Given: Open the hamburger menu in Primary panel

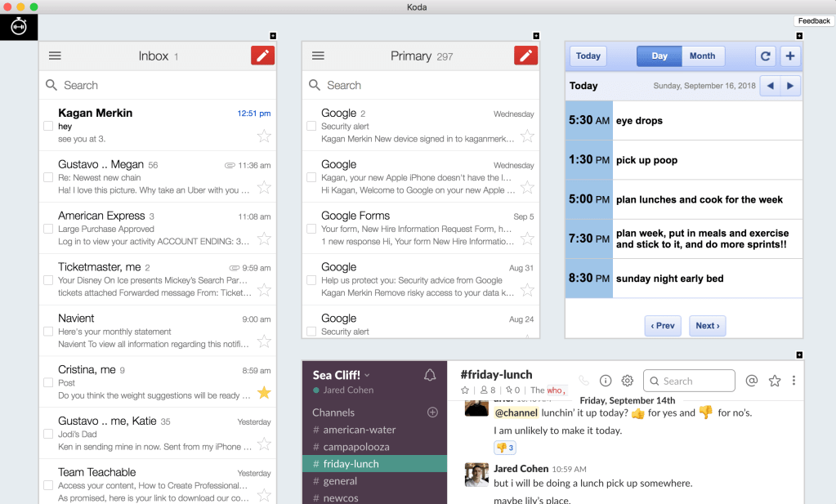Looking at the screenshot, I should 319,56.
